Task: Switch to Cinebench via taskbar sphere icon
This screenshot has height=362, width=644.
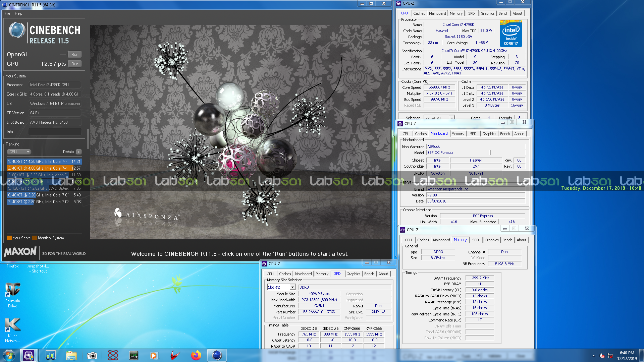Action: point(217,355)
